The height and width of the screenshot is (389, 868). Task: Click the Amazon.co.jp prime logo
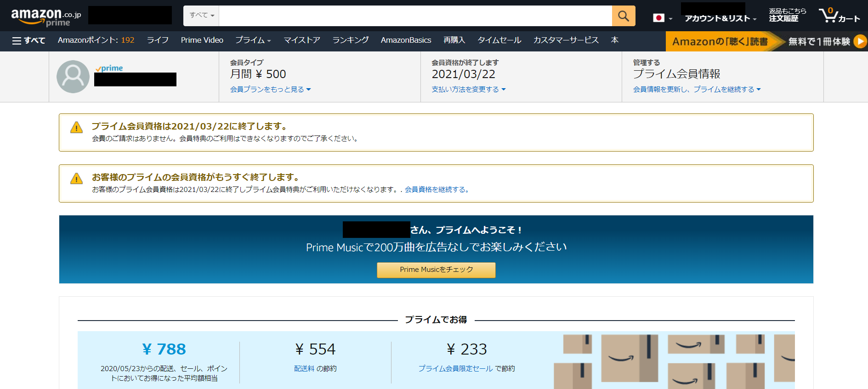click(x=46, y=17)
